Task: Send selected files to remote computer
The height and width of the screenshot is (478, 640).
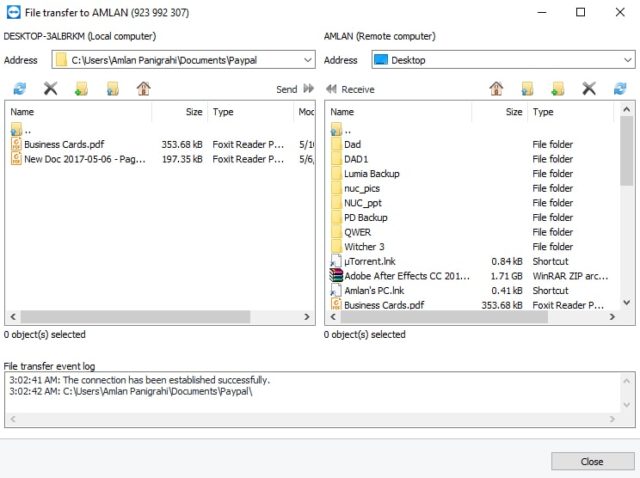Action: click(x=295, y=89)
